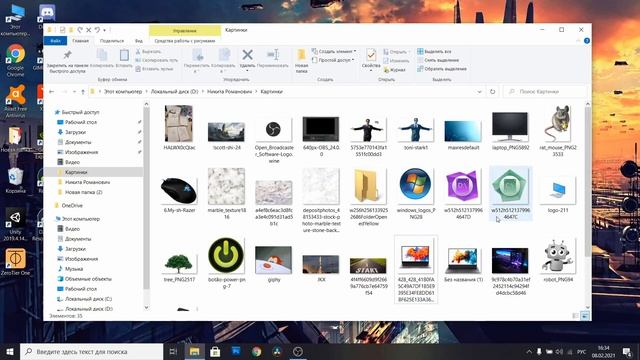Click Скопировать путь (Copy path)
640x360 pixels.
coord(156,60)
